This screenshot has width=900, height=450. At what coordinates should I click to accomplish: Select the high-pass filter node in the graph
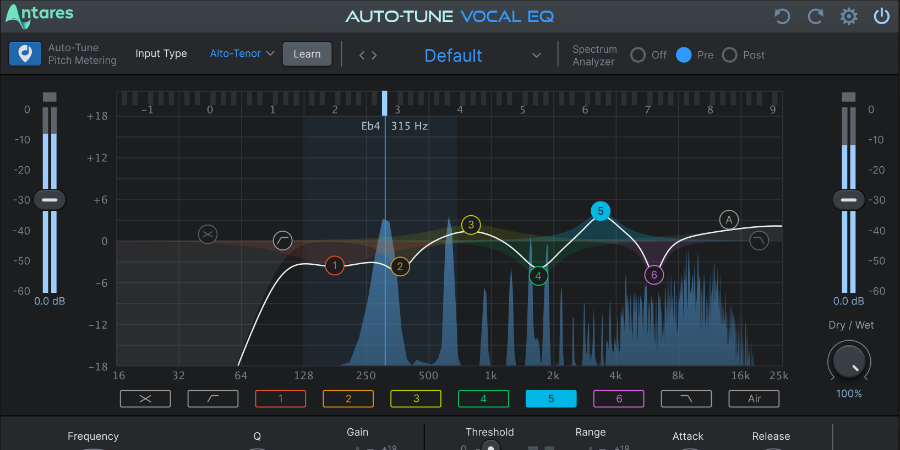(282, 240)
